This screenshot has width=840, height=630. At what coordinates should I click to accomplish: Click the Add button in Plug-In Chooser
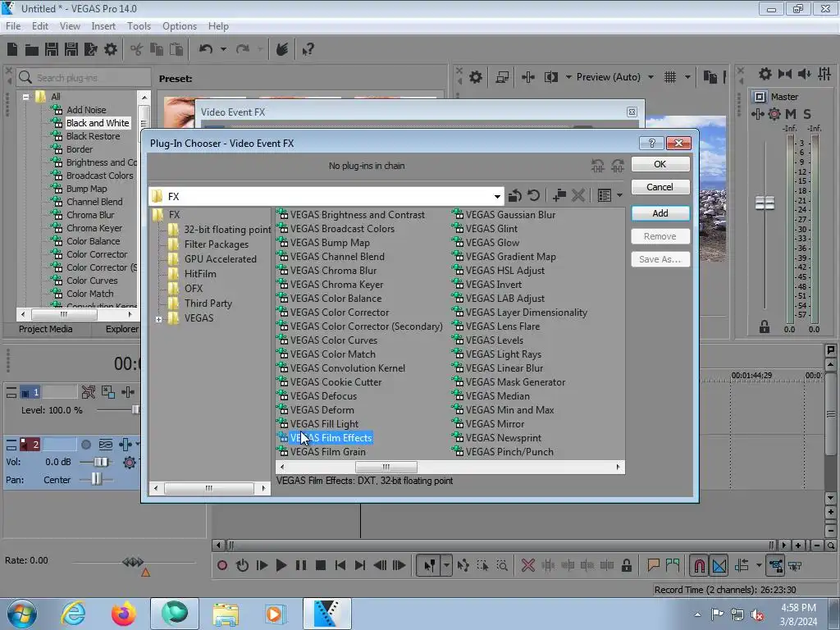[660, 213]
